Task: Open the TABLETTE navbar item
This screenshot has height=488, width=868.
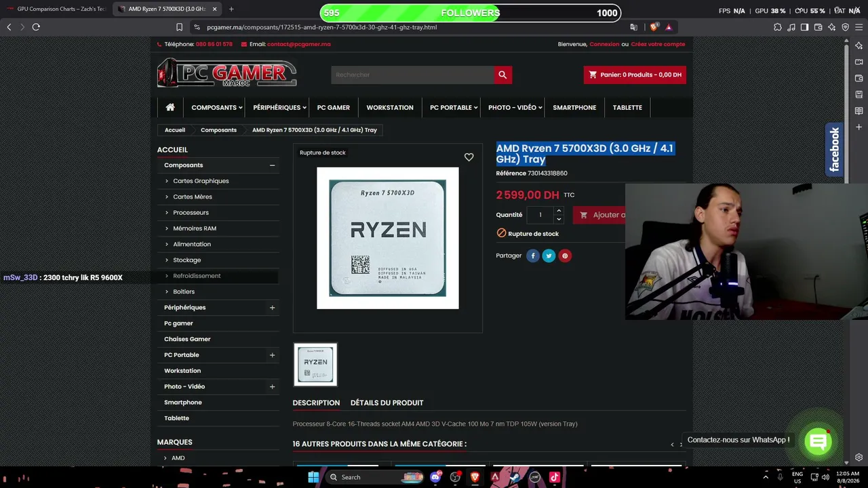Action: (x=627, y=107)
